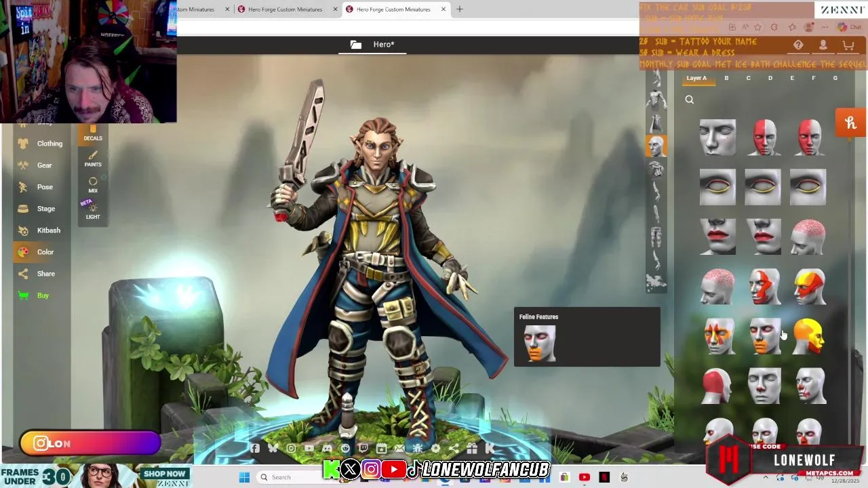The height and width of the screenshot is (488, 868).
Task: Choose the front-view red lips decal
Action: pyautogui.click(x=717, y=237)
